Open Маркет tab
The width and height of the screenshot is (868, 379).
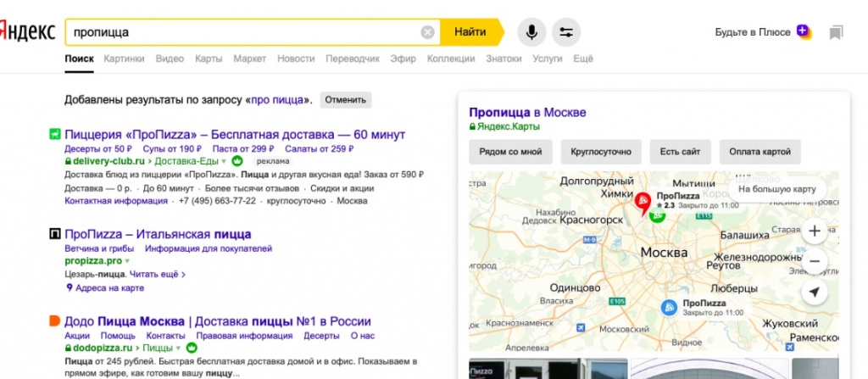[250, 59]
